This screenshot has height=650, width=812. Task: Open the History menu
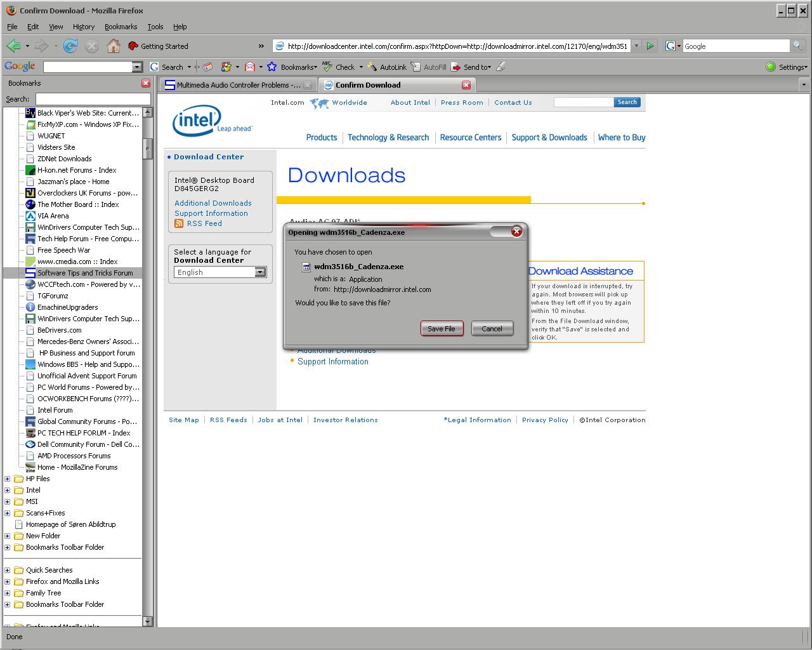[x=83, y=27]
